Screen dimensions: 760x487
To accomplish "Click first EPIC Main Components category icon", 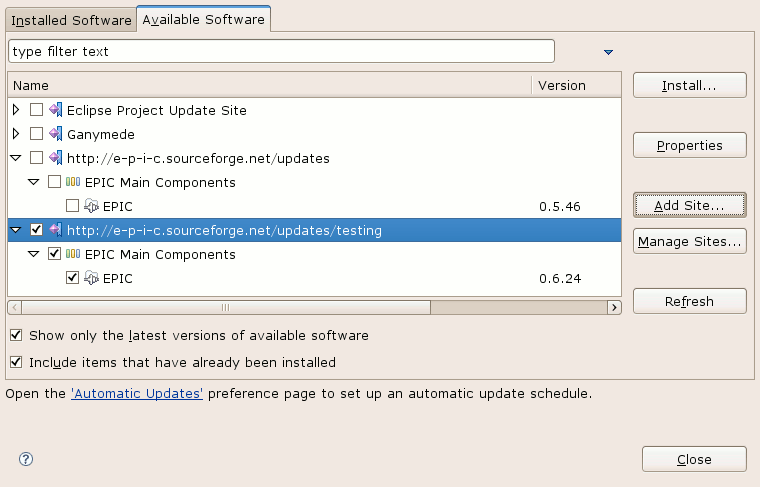I will point(73,182).
